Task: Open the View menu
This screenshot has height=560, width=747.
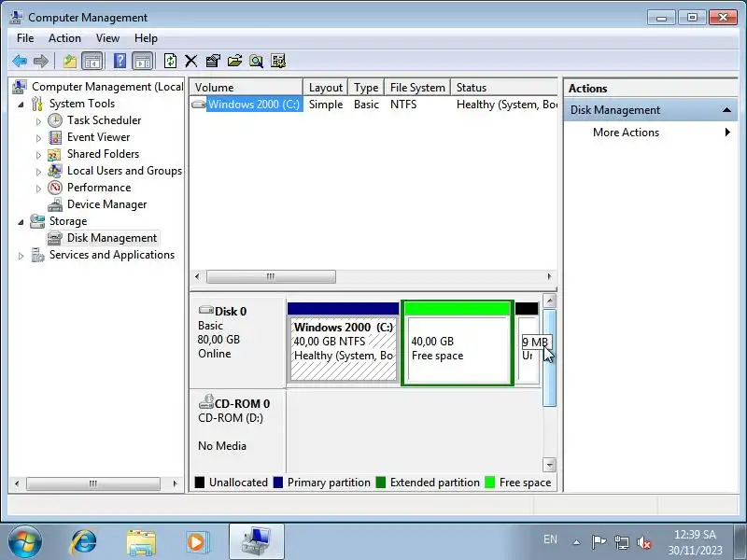Action: [x=107, y=38]
